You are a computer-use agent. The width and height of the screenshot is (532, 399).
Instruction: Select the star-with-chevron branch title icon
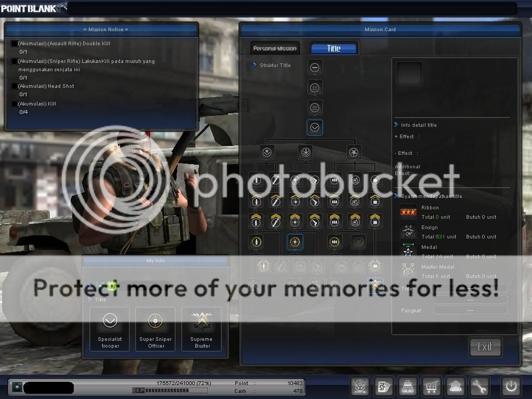click(267, 152)
